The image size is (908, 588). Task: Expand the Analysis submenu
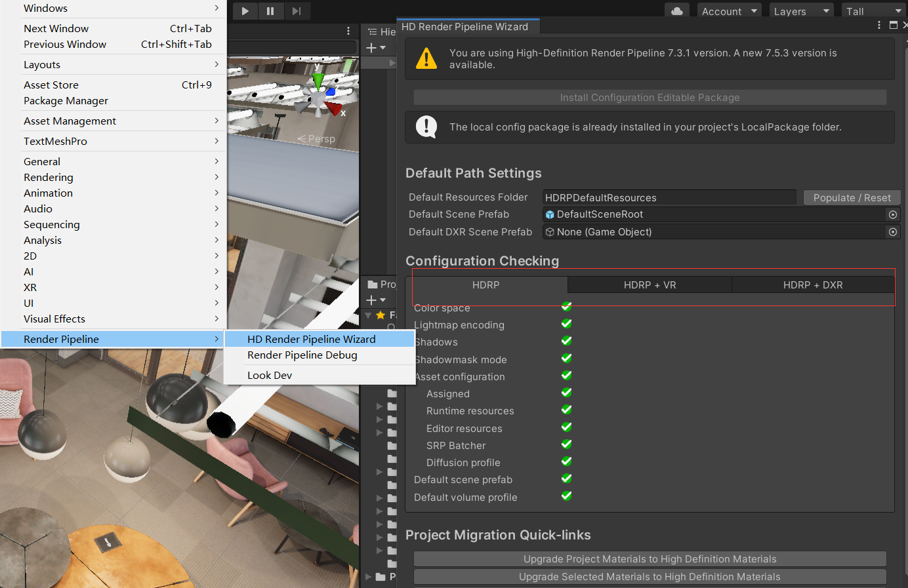point(113,240)
